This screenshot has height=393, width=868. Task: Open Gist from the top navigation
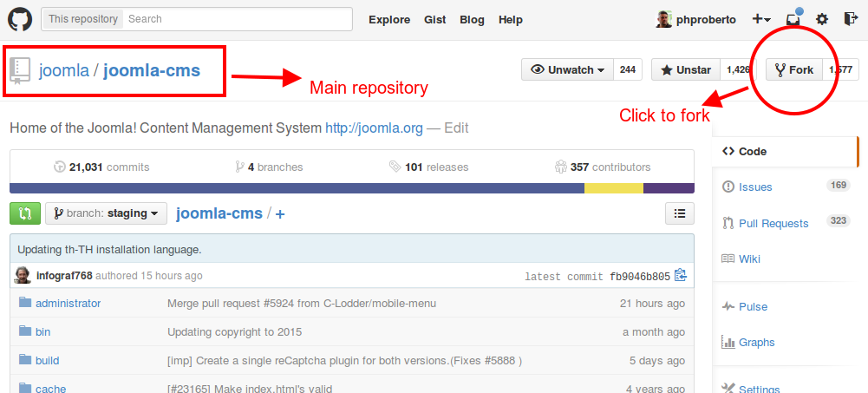(x=435, y=20)
